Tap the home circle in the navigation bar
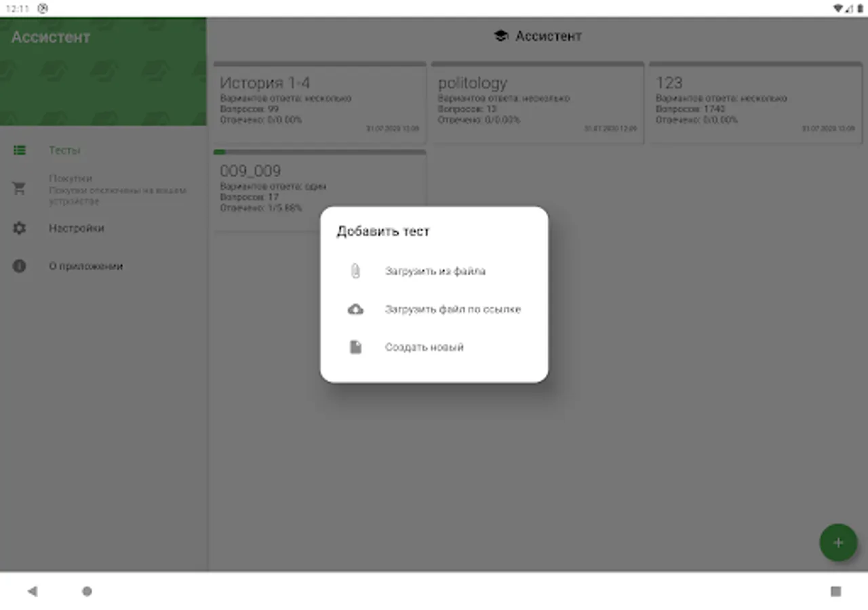 (x=87, y=591)
